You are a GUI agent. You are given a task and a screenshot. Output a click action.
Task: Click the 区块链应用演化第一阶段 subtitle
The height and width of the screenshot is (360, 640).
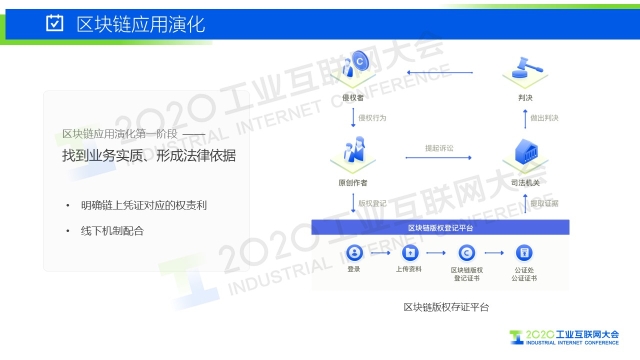120,133
